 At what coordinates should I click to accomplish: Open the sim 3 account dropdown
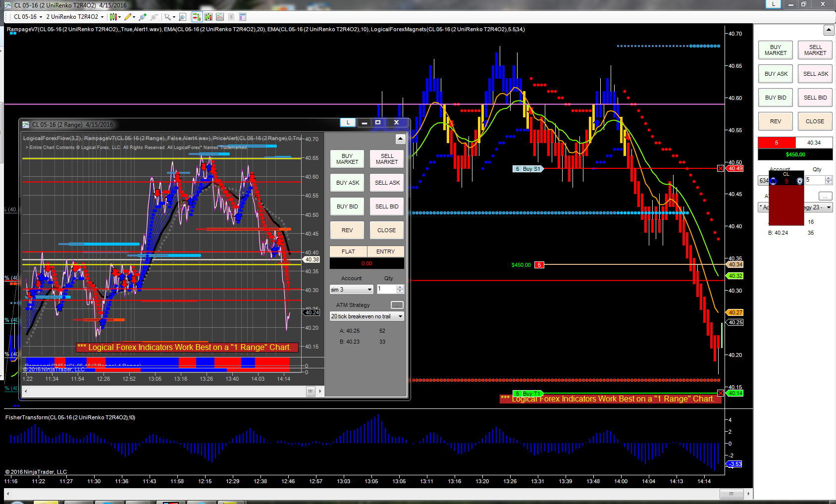(x=351, y=290)
